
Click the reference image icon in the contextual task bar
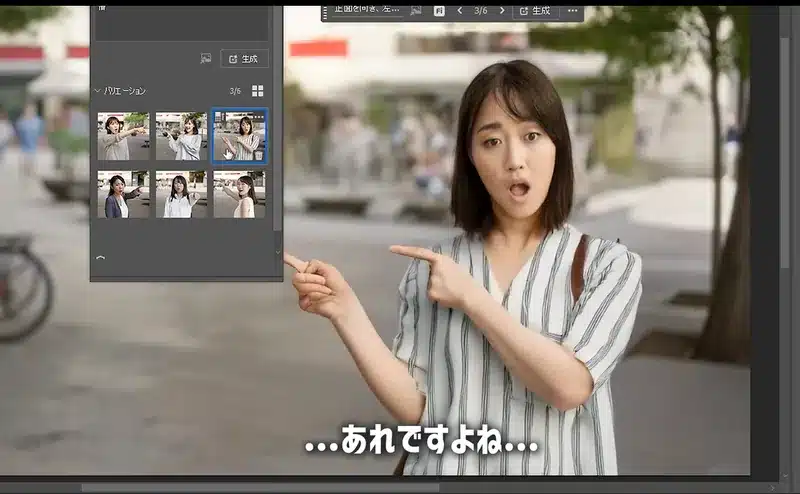click(x=416, y=10)
